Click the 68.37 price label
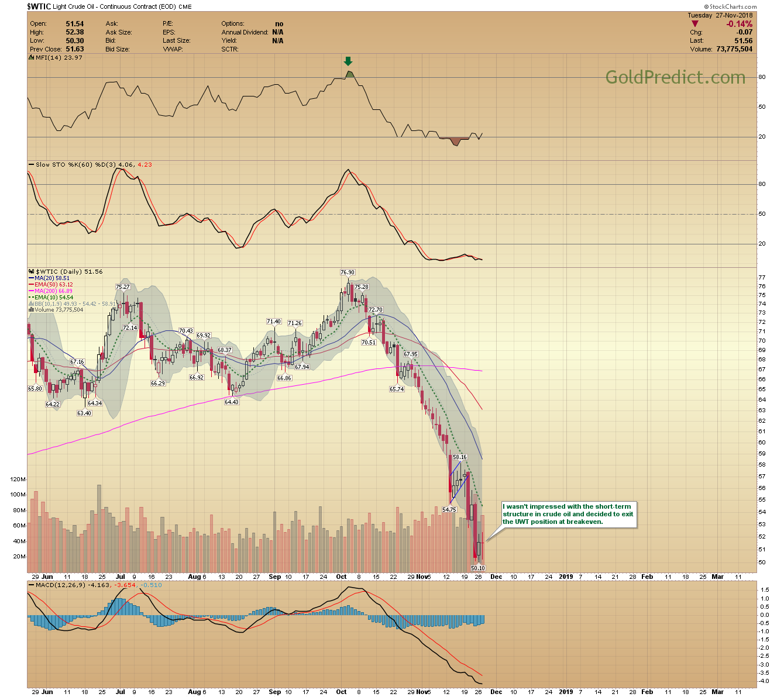 [225, 350]
